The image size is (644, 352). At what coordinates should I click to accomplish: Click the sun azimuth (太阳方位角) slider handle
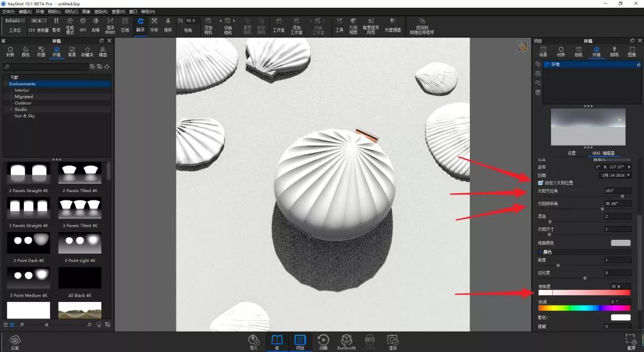point(623,196)
